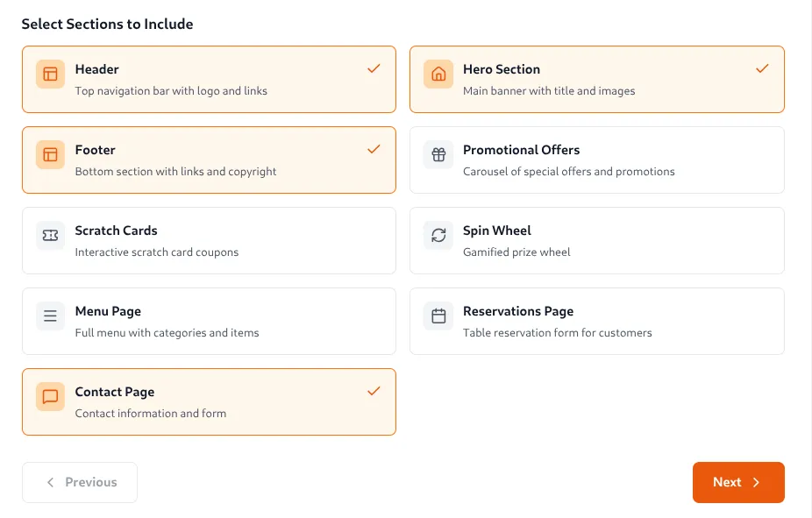The height and width of the screenshot is (518, 812).
Task: Click the Menu Page list icon
Action: point(50,317)
